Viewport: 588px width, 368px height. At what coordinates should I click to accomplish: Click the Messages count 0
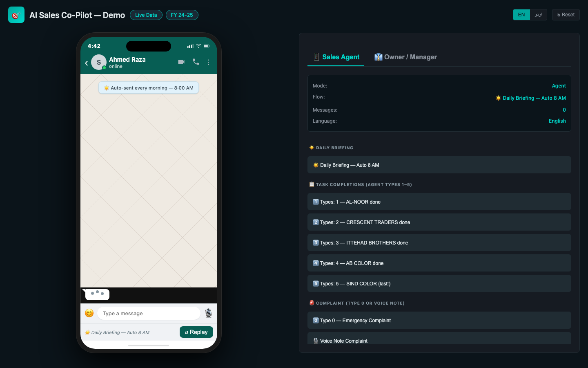pyautogui.click(x=564, y=110)
